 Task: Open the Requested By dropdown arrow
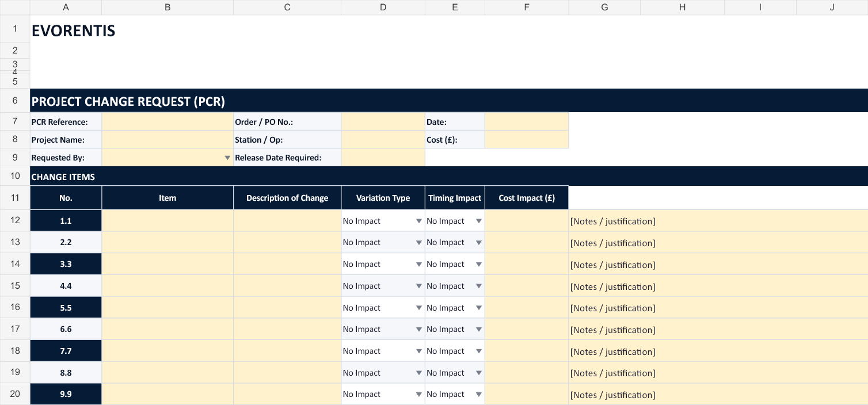point(227,158)
